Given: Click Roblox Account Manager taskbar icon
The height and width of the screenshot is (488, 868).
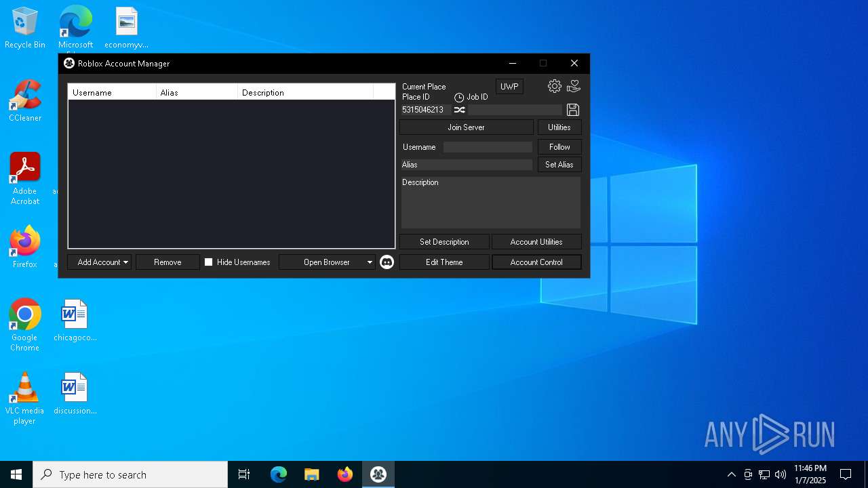Looking at the screenshot, I should (378, 474).
